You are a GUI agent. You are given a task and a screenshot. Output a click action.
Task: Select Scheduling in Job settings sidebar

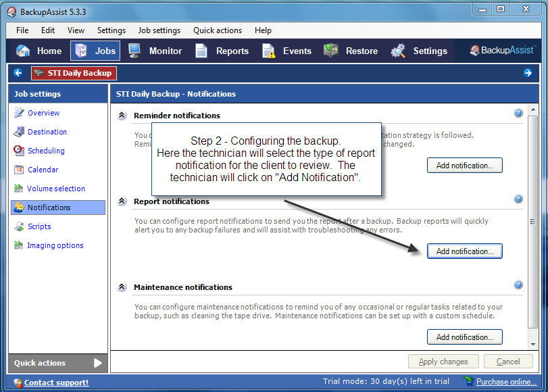pos(46,151)
